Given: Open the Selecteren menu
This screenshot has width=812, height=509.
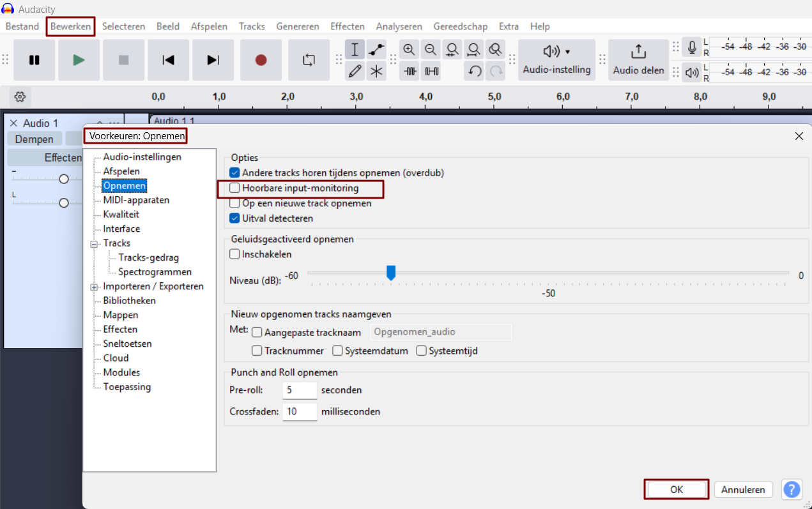Looking at the screenshot, I should 123,26.
